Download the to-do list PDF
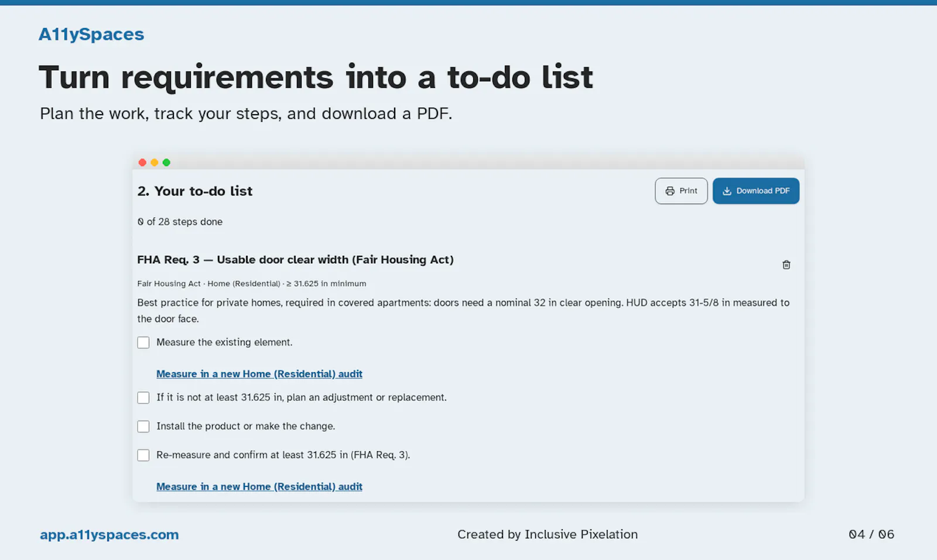Image resolution: width=937 pixels, height=560 pixels. click(x=755, y=191)
